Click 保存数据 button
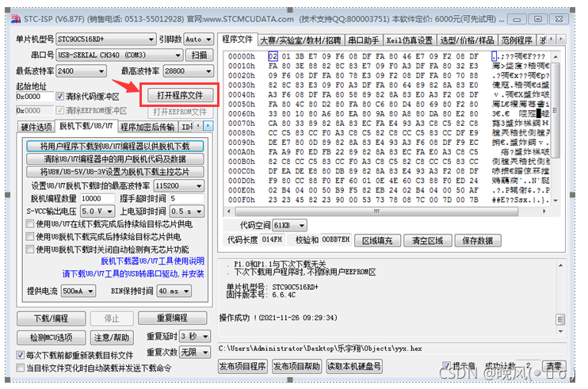The height and width of the screenshot is (389, 588). click(x=477, y=241)
